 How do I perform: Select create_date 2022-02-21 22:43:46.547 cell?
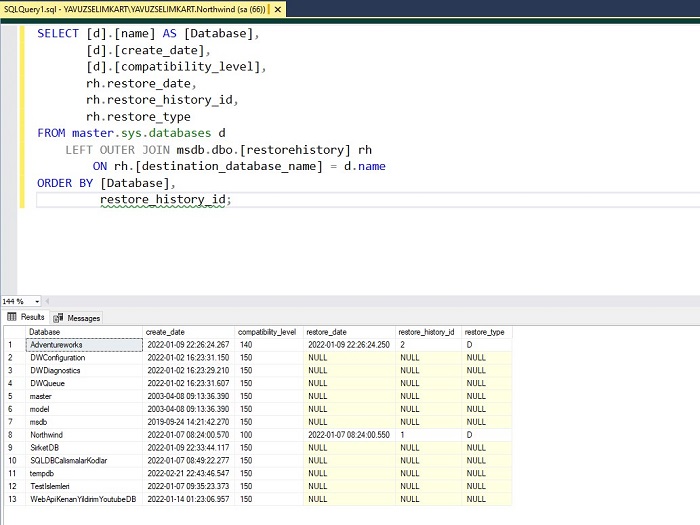click(188, 473)
